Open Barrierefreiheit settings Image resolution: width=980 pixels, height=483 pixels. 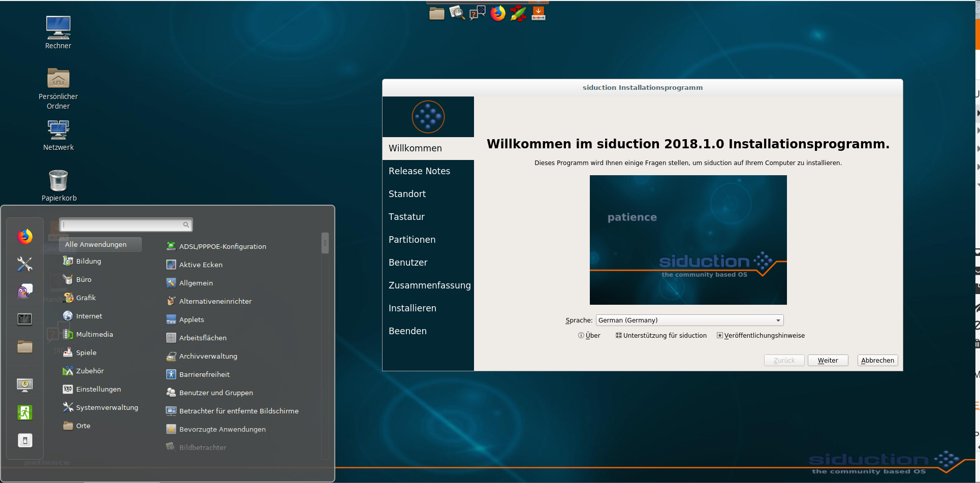coord(198,374)
